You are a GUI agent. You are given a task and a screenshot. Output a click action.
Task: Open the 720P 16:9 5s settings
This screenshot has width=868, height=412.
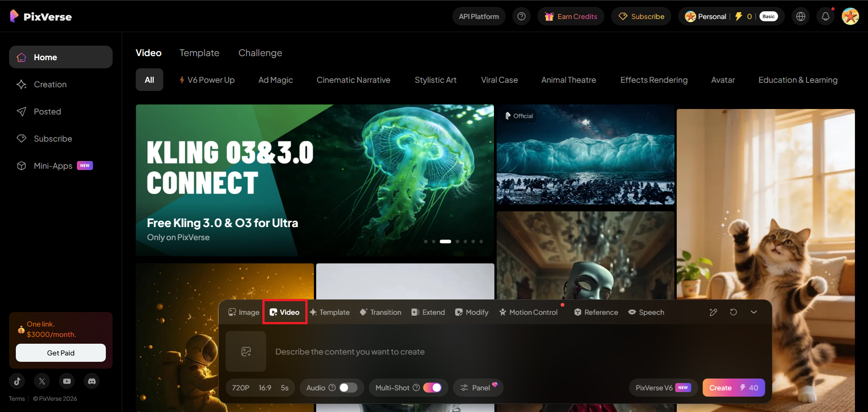[260, 388]
